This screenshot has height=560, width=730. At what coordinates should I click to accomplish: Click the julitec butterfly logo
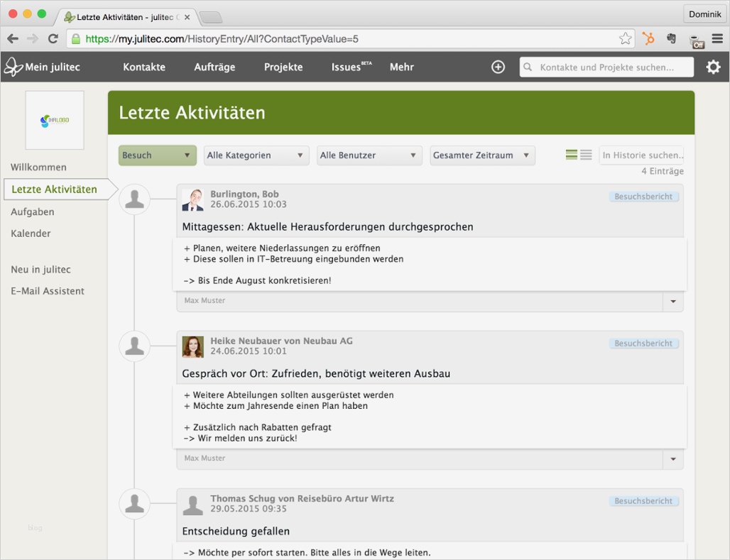pyautogui.click(x=13, y=67)
